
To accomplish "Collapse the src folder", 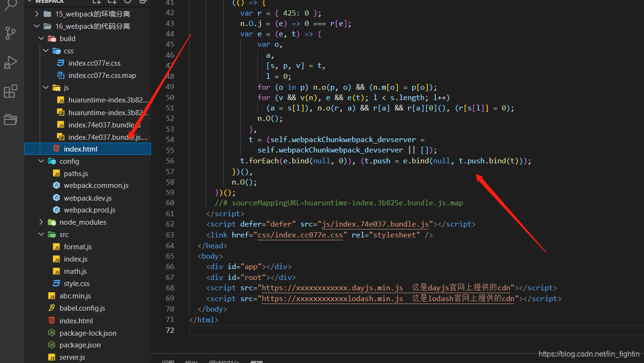I will (42, 235).
